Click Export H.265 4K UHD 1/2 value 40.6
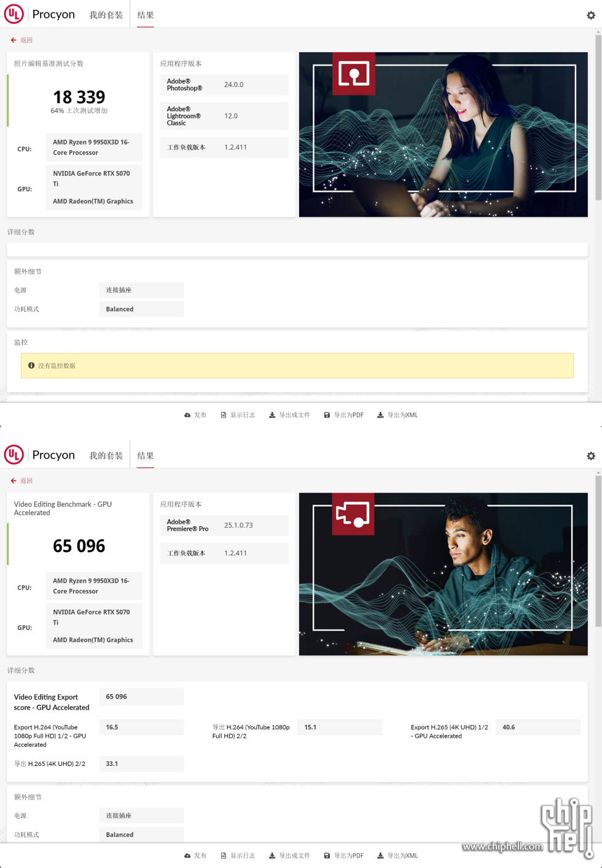This screenshot has height=868, width=602. point(538,727)
